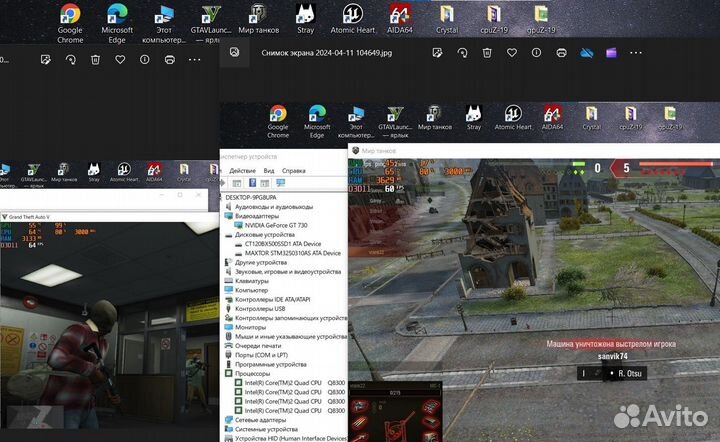Open cpuZ-19 archive in the topmost desktop row

point(494,19)
